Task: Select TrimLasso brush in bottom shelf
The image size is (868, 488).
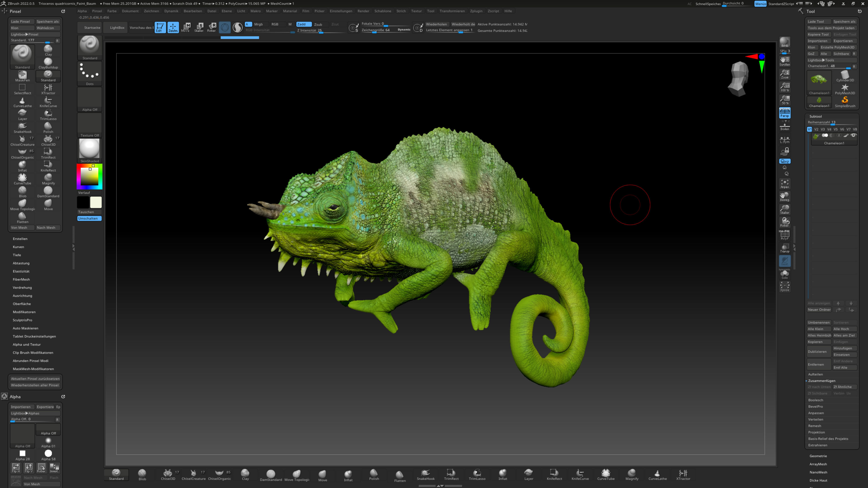Action: click(x=477, y=474)
